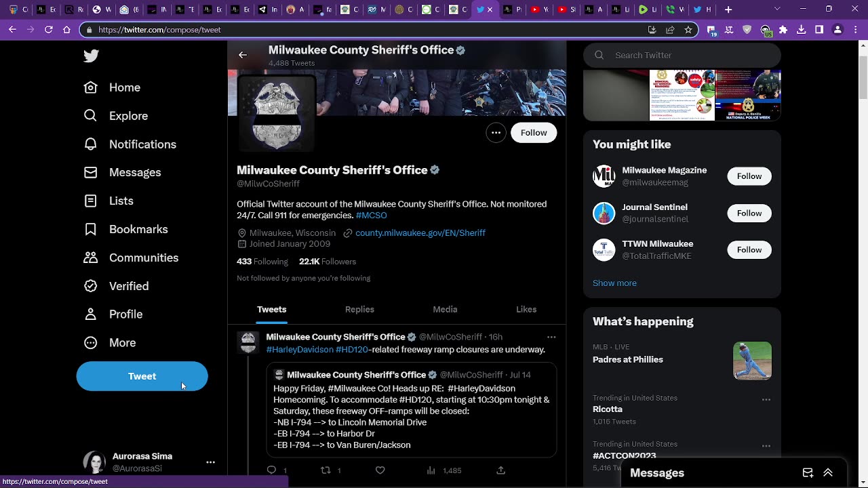The width and height of the screenshot is (868, 488).
Task: Click the share page icon in address bar
Action: (670, 30)
